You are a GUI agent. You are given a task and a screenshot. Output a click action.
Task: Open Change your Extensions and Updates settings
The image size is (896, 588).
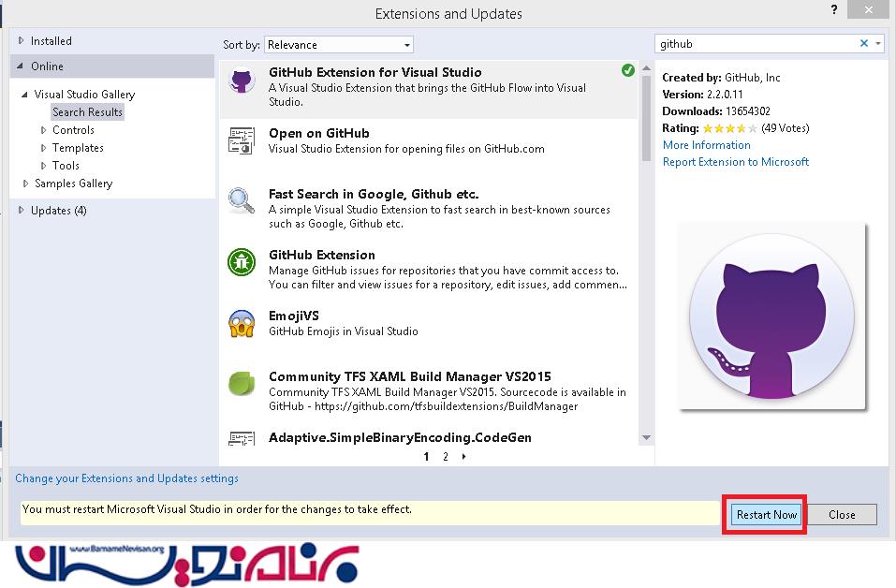click(126, 478)
